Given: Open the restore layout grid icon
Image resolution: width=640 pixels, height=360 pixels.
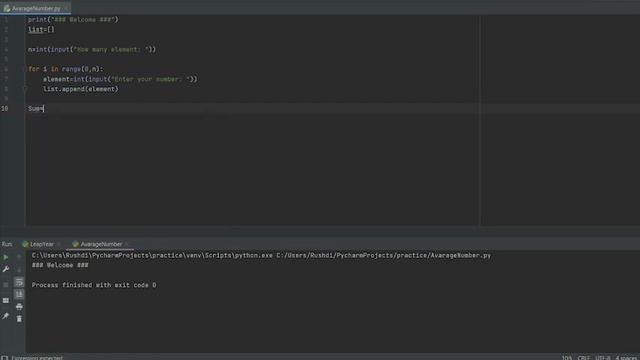Looking at the screenshot, I should (6, 300).
